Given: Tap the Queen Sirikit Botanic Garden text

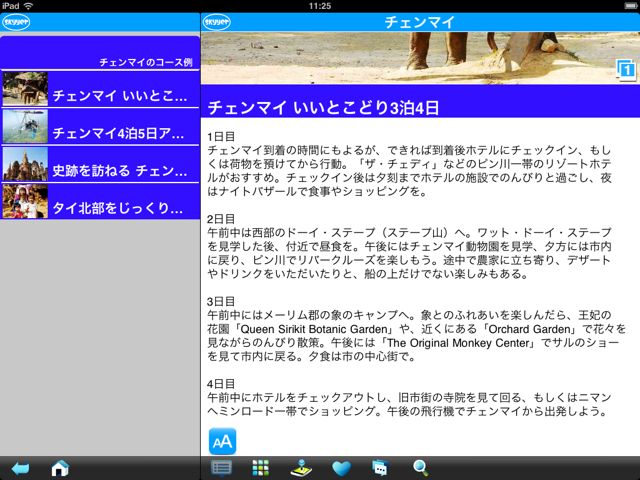Looking at the screenshot, I should coord(313,329).
